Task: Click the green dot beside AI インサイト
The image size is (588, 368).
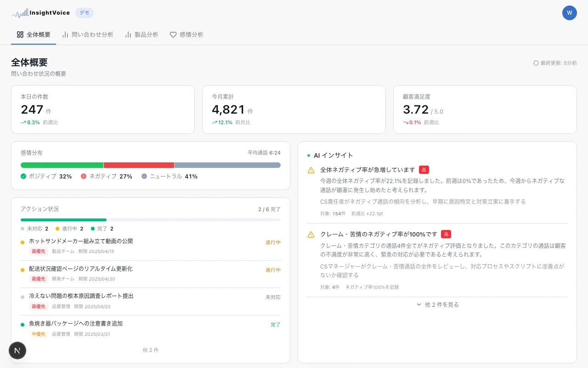Action: [x=309, y=155]
